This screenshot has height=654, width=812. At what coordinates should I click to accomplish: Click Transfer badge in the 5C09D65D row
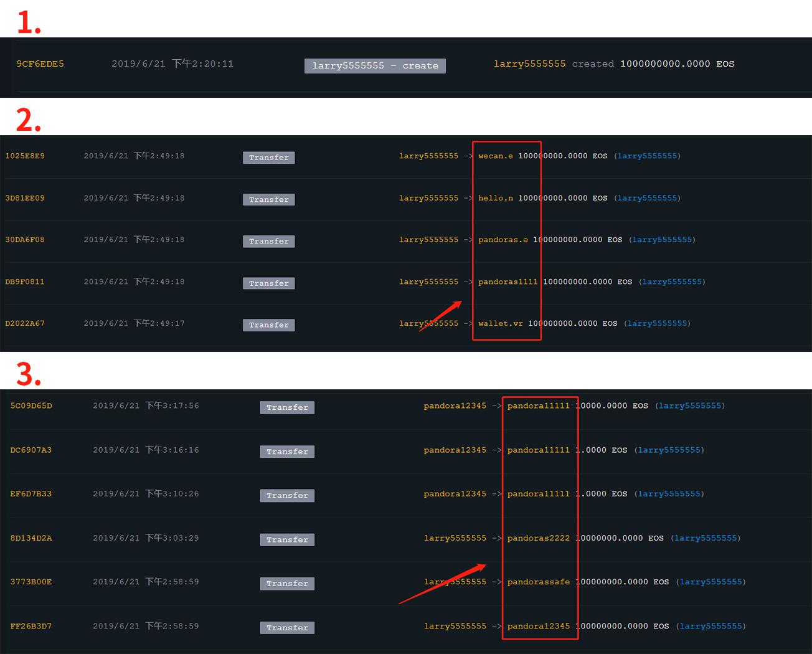coord(287,407)
